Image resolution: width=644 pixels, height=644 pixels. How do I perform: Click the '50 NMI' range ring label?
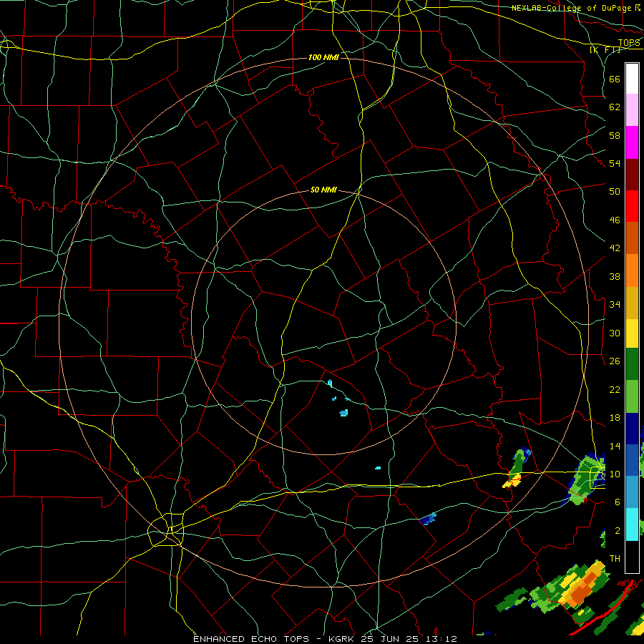[x=323, y=190]
